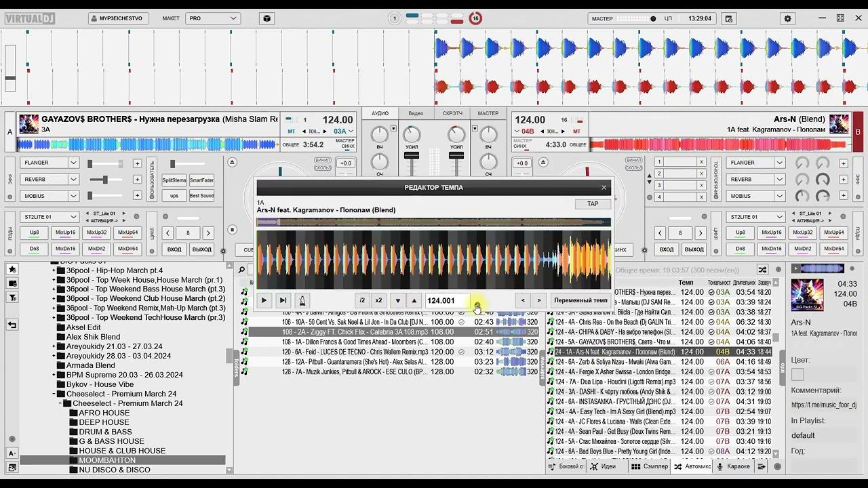868x488 pixels.
Task: Click the Переменный темп button
Action: (x=580, y=300)
